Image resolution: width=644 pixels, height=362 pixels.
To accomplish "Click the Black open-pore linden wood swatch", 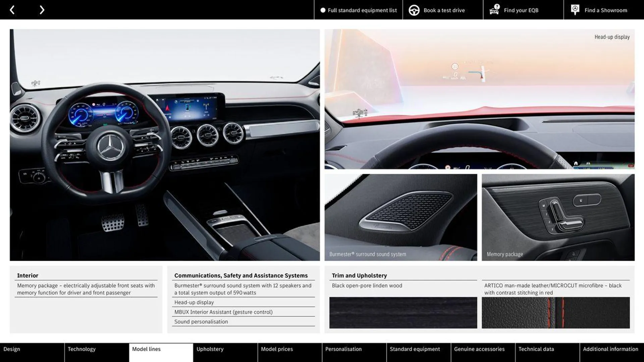I will click(x=403, y=313).
